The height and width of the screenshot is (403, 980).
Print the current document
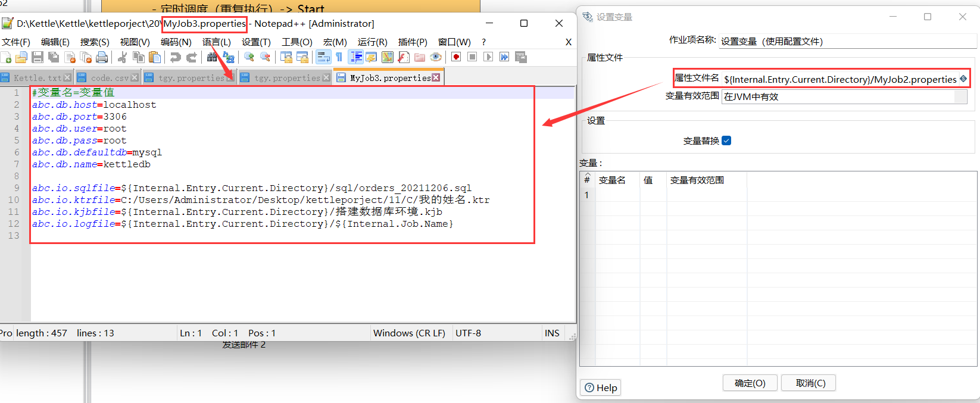pos(102,57)
